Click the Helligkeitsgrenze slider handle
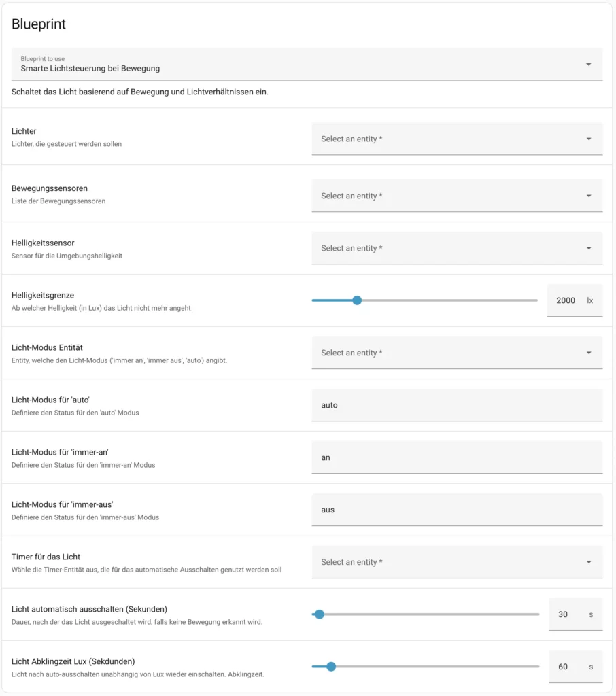 [357, 300]
